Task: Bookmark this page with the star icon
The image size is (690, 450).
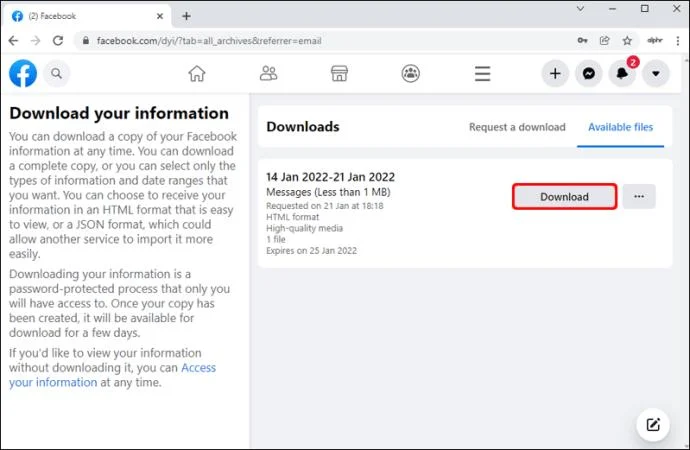Action: 627,41
